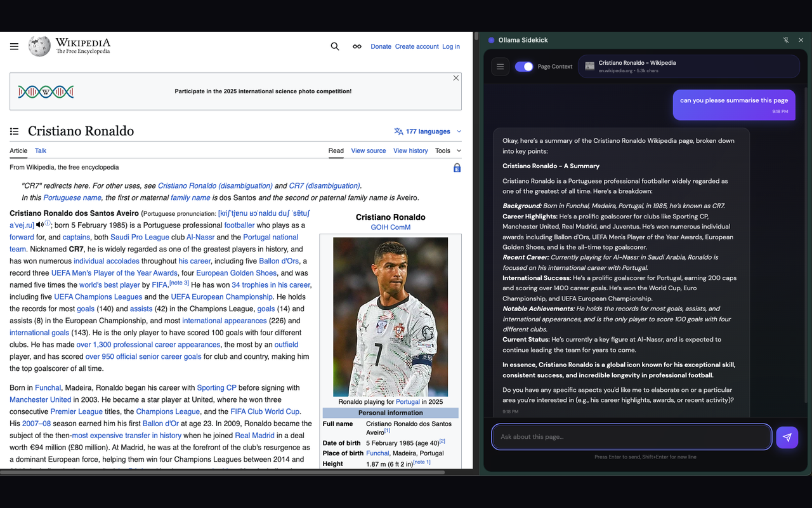The image size is (812, 508).
Task: Open Cristiano Ronaldo (disambiguation) link
Action: click(215, 185)
